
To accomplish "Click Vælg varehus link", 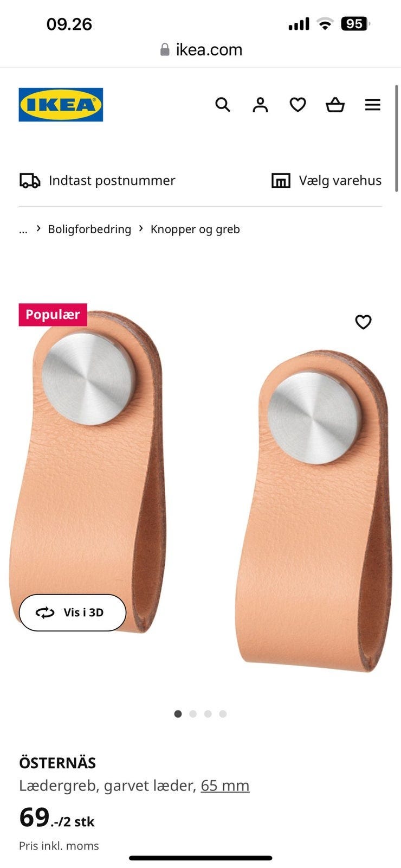I will tap(340, 181).
